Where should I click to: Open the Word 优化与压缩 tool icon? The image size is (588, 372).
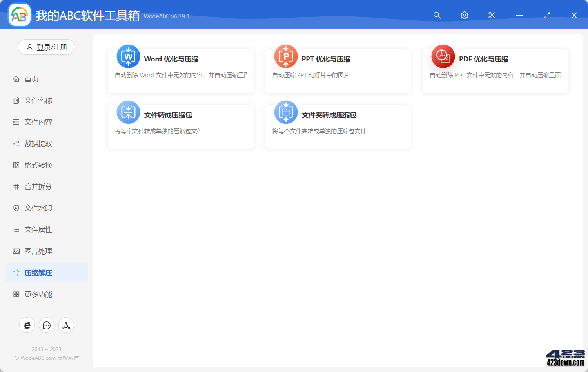point(128,56)
